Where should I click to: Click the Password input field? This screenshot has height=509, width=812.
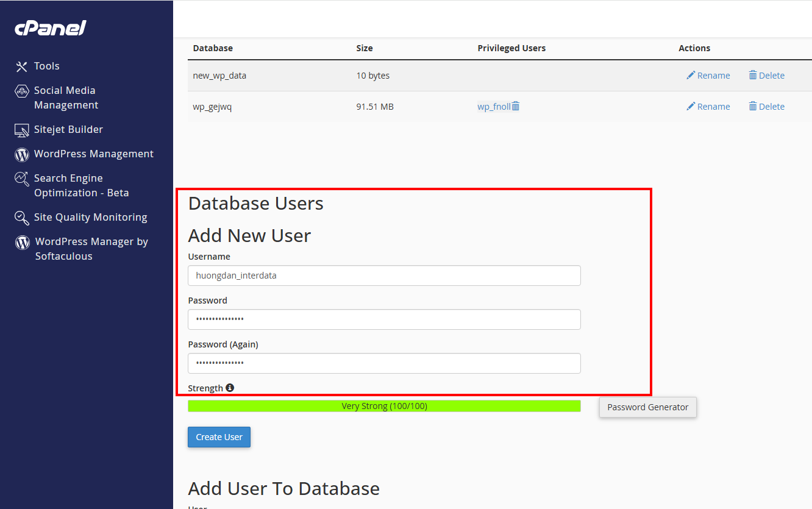(384, 319)
